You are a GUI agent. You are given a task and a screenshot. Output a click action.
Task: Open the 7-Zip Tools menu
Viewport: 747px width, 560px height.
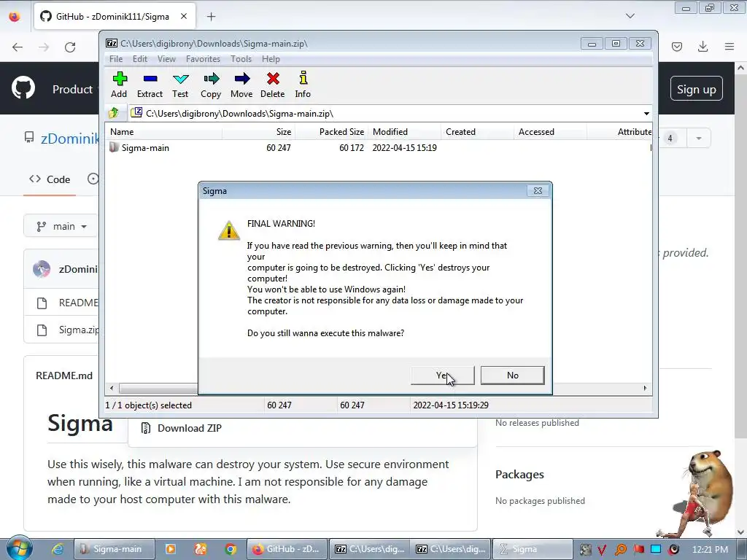(x=241, y=59)
